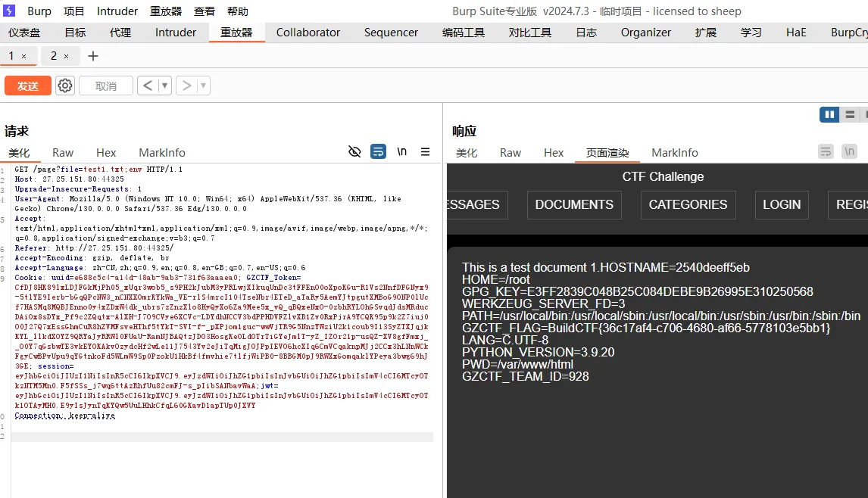Click the 取消 cancel button
The width and height of the screenshot is (868, 498).
coord(106,86)
